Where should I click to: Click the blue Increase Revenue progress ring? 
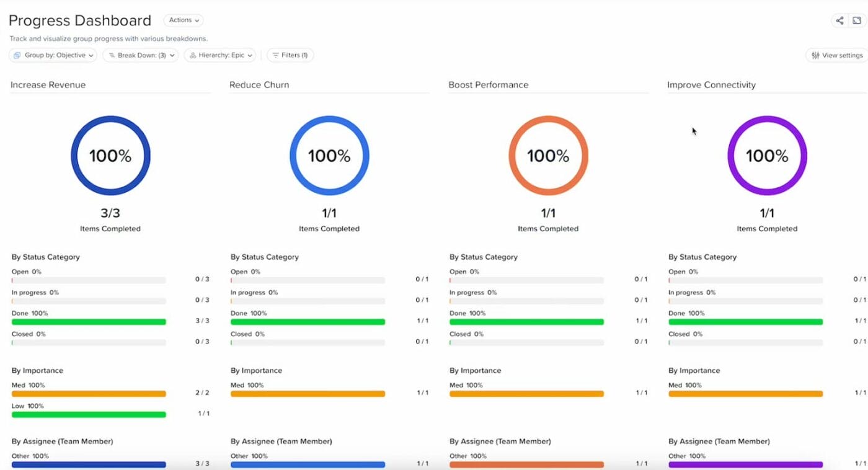[110, 156]
